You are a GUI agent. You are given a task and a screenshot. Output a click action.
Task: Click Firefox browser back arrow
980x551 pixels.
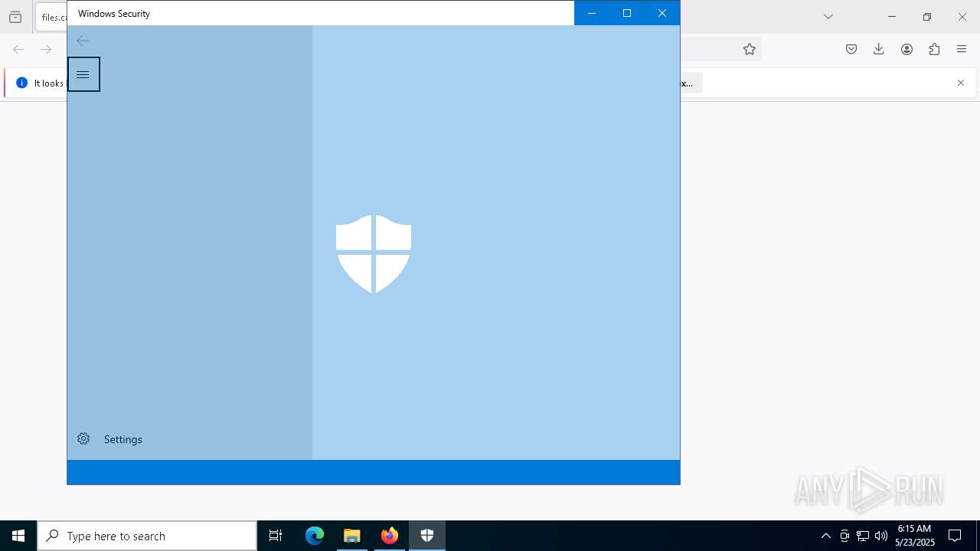(18, 49)
